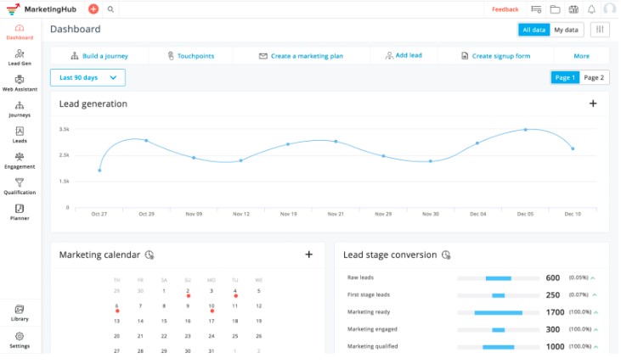Screen dimensions: 621x364
Task: Expand the Marketing ready row arrow
Action: click(596, 312)
